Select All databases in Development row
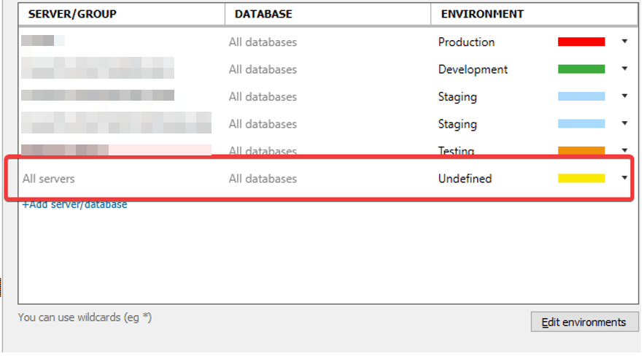The width and height of the screenshot is (644, 356). [263, 69]
